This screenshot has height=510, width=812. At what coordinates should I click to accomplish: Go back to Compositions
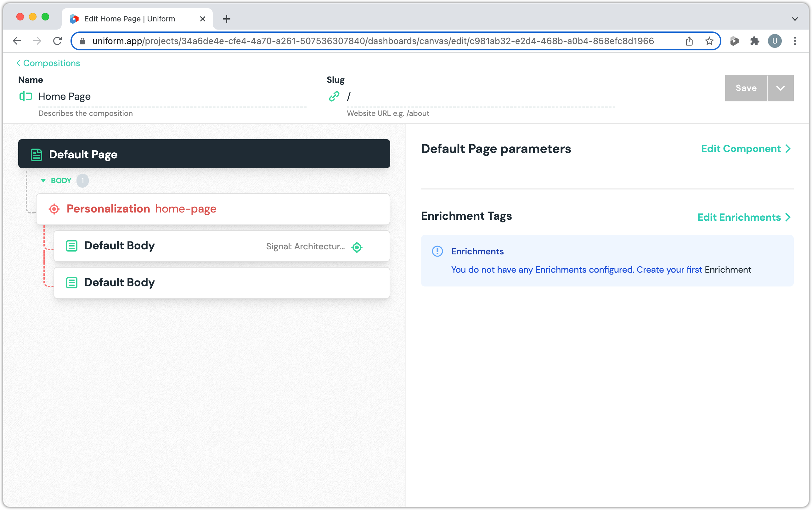pos(48,63)
